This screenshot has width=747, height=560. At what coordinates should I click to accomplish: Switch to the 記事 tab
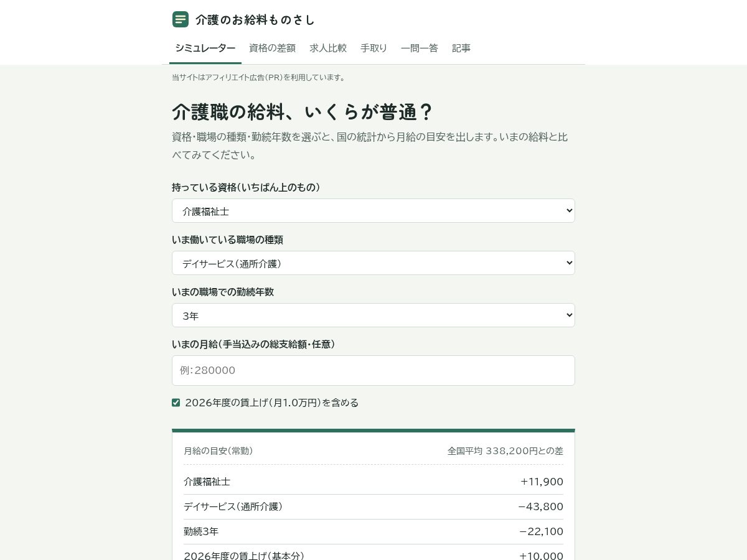point(461,49)
